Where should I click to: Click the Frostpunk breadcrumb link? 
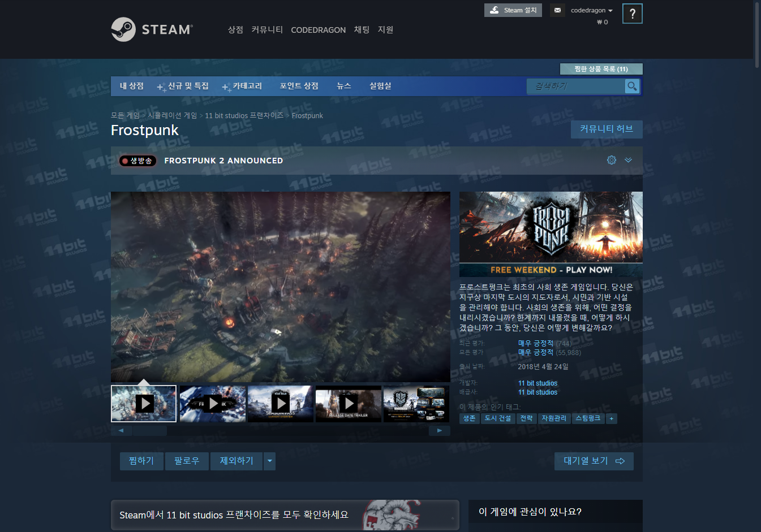click(x=307, y=115)
